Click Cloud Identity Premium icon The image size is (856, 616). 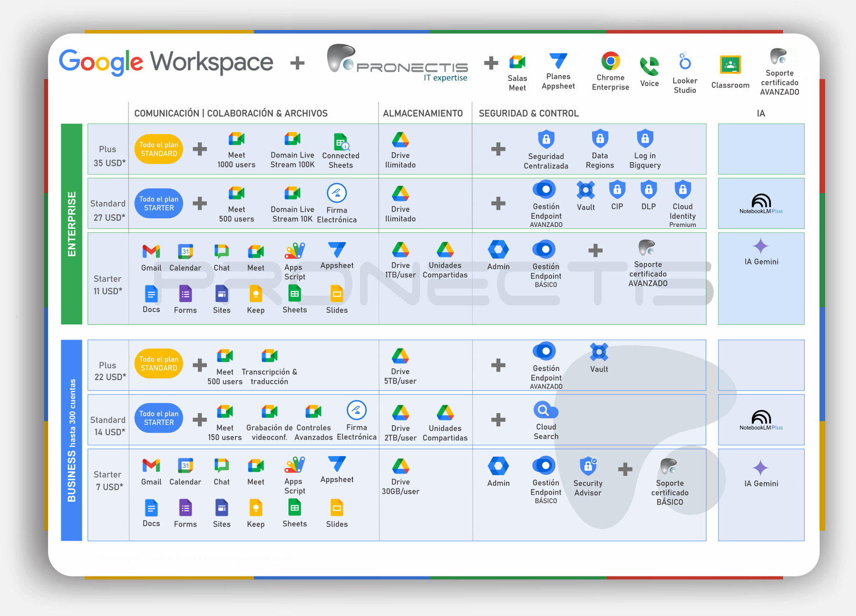(682, 189)
